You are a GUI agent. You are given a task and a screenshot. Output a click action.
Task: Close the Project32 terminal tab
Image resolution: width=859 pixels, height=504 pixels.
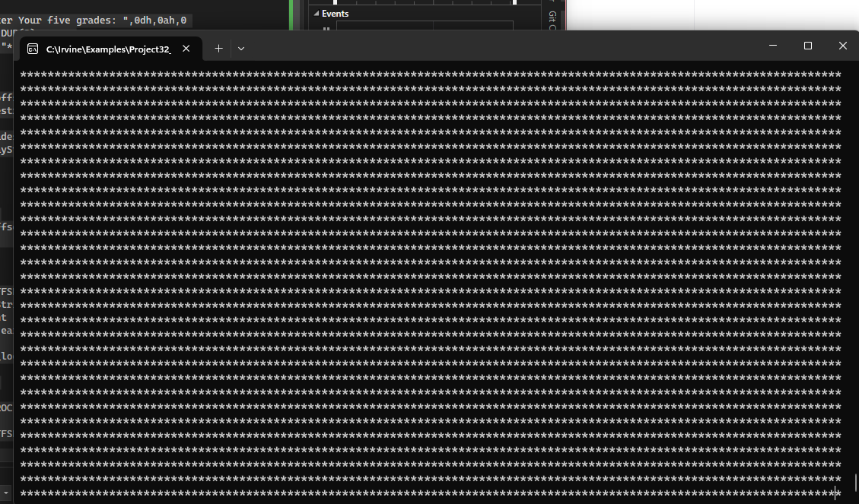point(186,48)
